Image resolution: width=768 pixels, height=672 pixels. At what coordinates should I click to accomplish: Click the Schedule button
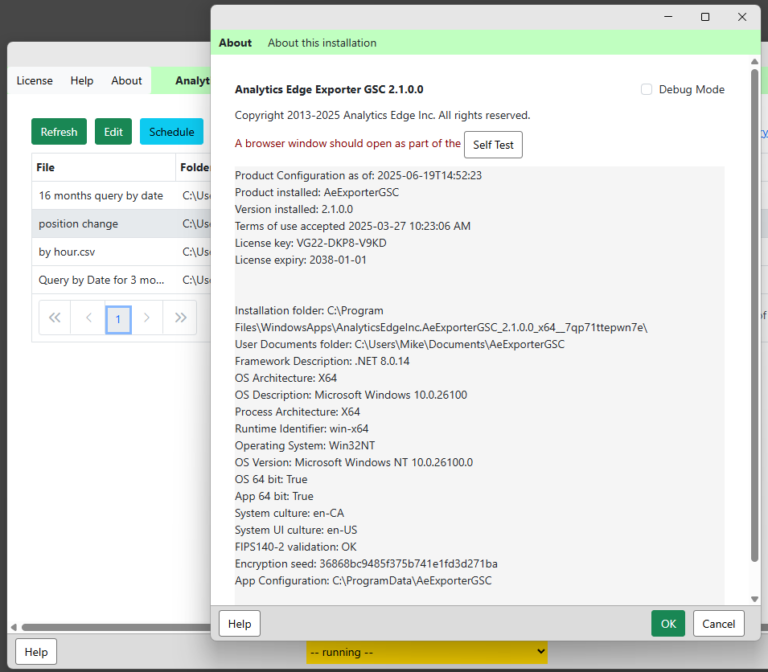[171, 132]
